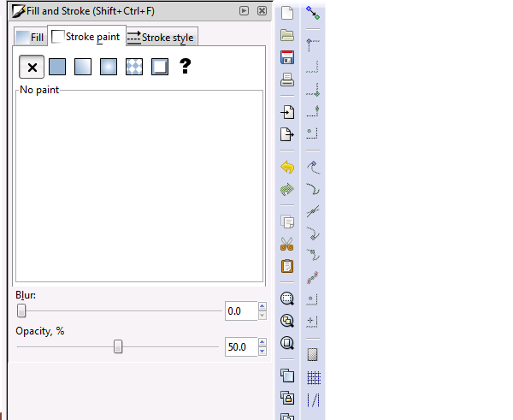This screenshot has width=513, height=420.
Task: Click the Cut scissors icon
Action: pos(287,244)
